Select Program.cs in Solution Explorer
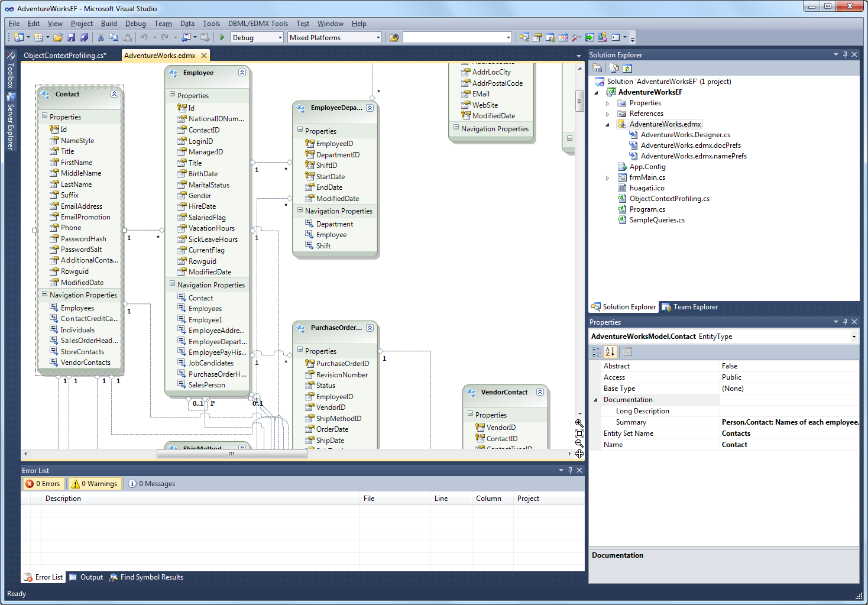 tap(647, 209)
